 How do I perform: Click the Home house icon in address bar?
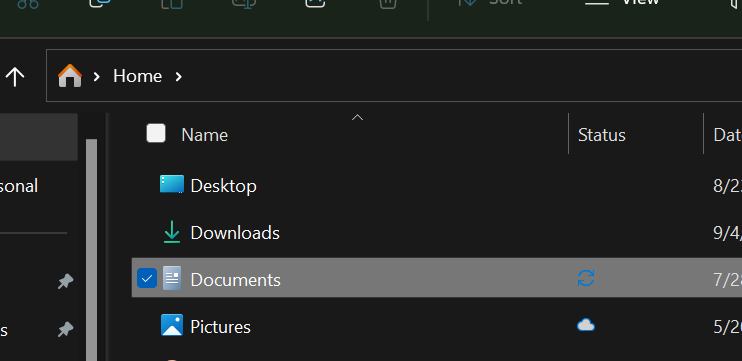(70, 76)
